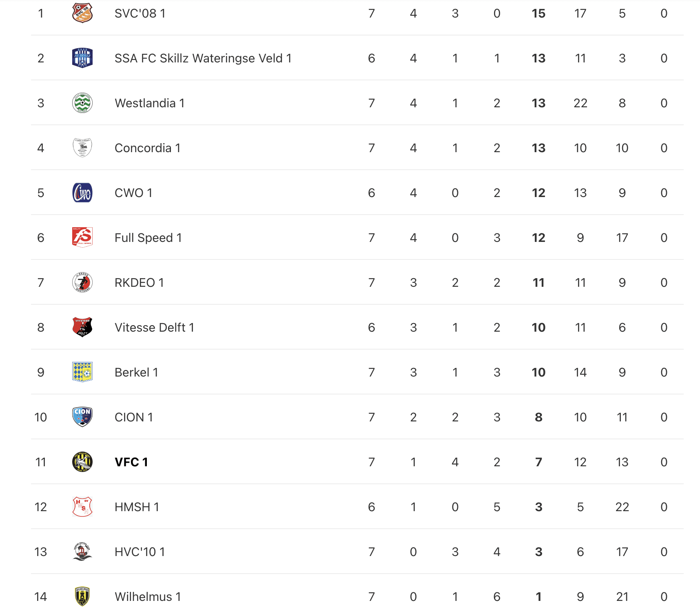
Task: Open the Westlandia green wave logo
Action: [82, 103]
